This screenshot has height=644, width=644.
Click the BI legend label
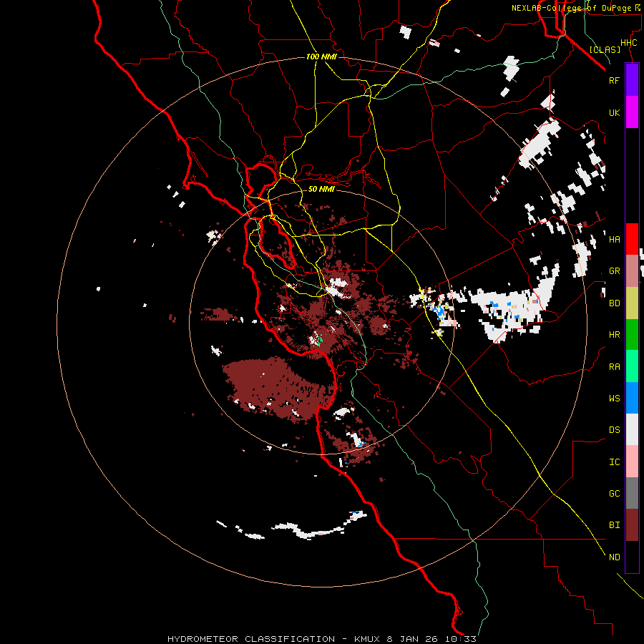614,525
